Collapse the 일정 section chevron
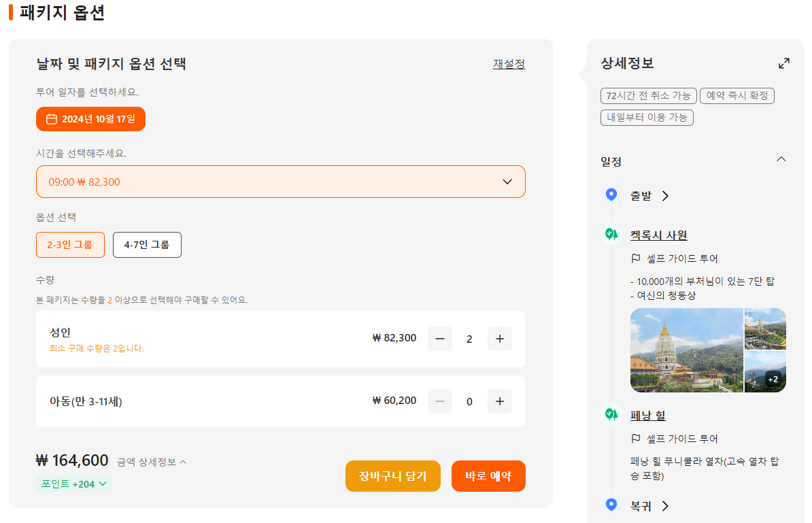 coord(781,160)
